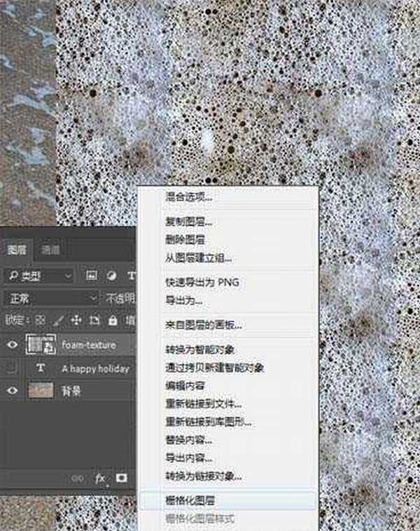
Task: Lock transparent pixels checkerboard icon
Action: [41, 320]
